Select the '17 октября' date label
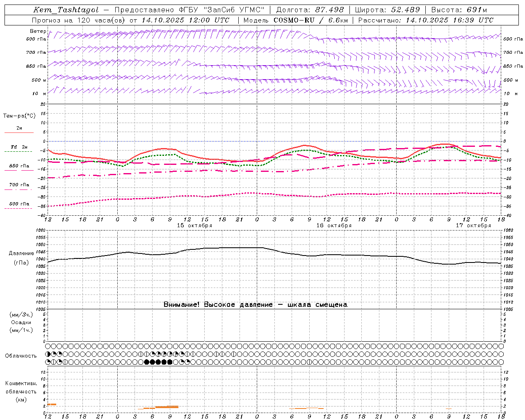The image size is (525, 420). click(473, 226)
